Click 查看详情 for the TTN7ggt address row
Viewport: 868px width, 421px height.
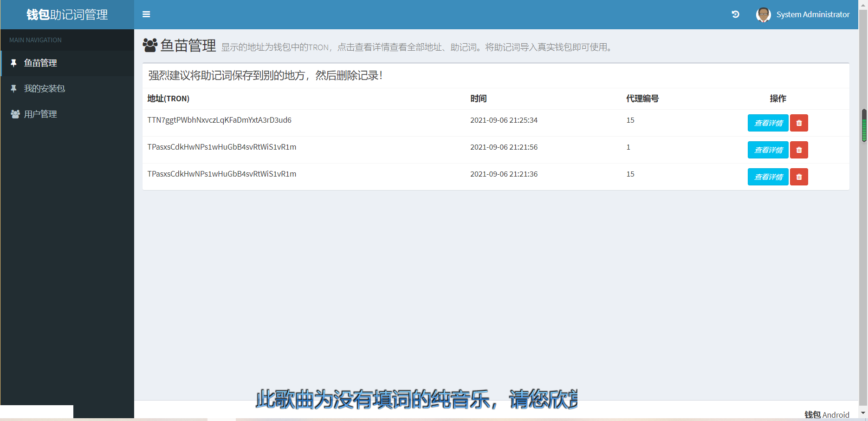(x=768, y=123)
